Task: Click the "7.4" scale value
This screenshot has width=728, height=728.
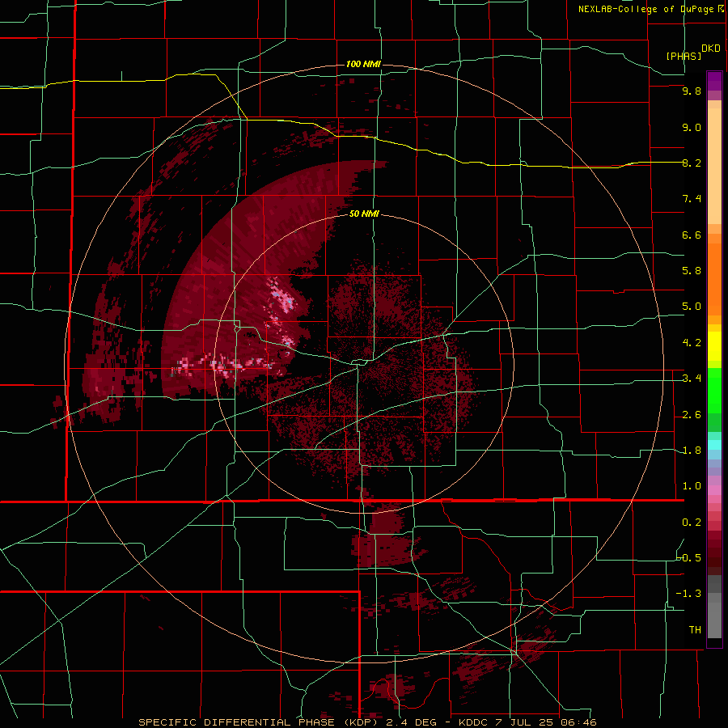Action: click(692, 199)
